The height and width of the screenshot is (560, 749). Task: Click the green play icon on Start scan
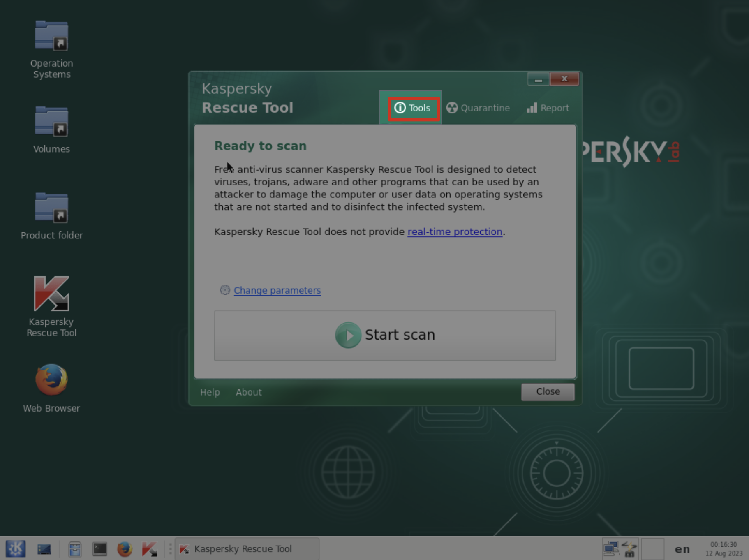348,335
